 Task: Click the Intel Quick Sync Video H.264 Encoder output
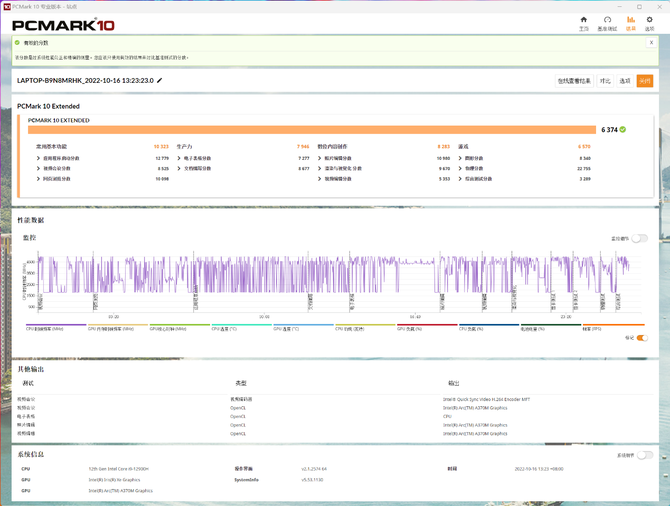(x=486, y=399)
